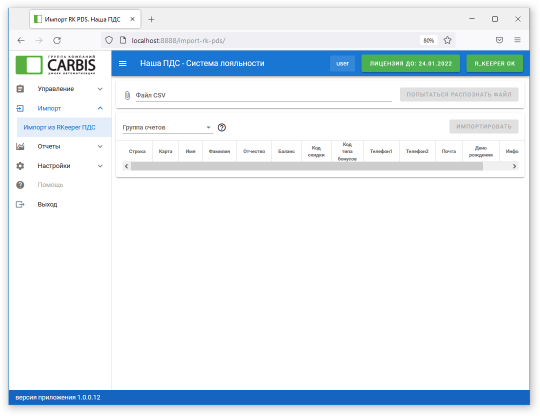This screenshot has height=416, width=540.
Task: Click the Помощь help icon in sidebar
Action: click(x=20, y=185)
